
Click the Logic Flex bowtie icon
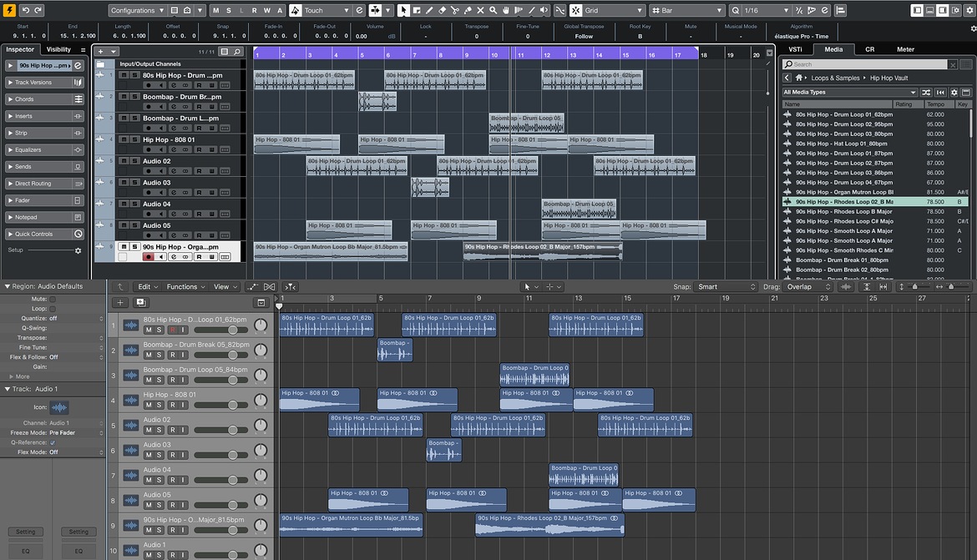[x=269, y=286]
